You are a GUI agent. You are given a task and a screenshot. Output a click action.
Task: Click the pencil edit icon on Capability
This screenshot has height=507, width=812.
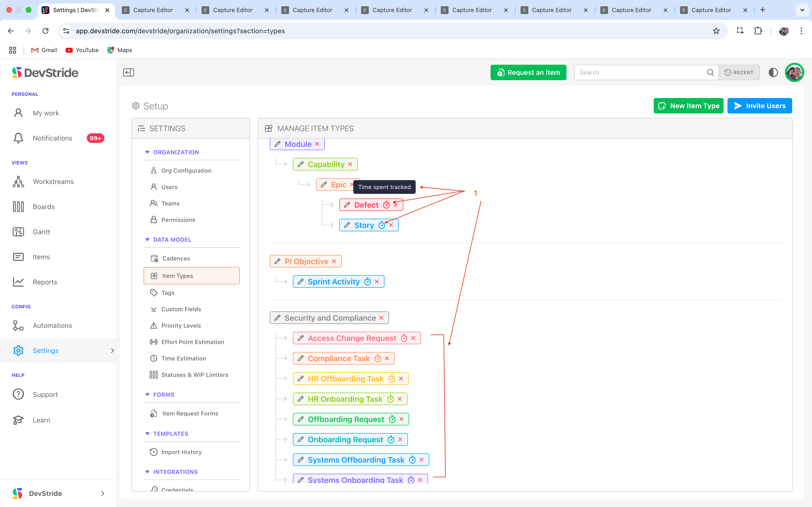[301, 164]
